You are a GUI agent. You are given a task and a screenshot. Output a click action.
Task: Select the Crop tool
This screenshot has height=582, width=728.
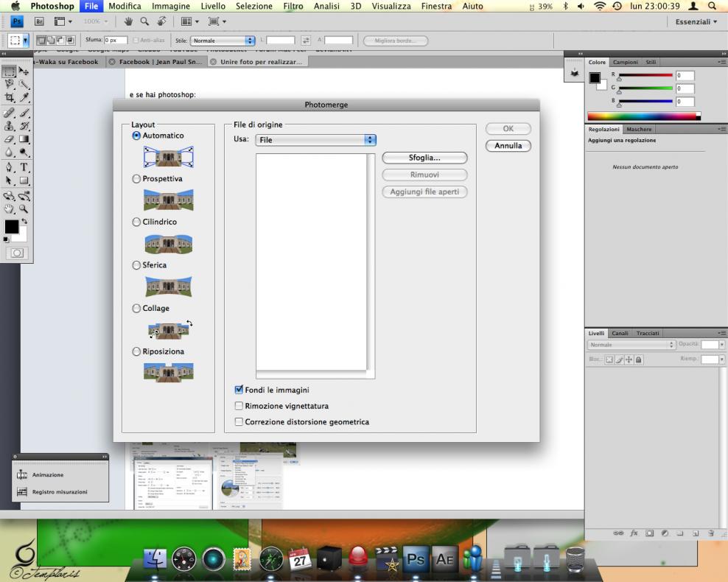10,97
